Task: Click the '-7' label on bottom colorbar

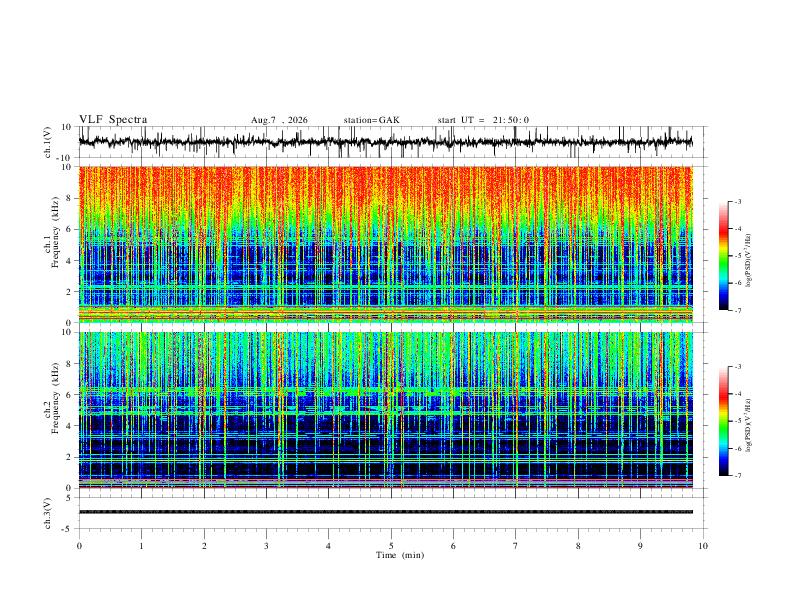Action: 737,476
